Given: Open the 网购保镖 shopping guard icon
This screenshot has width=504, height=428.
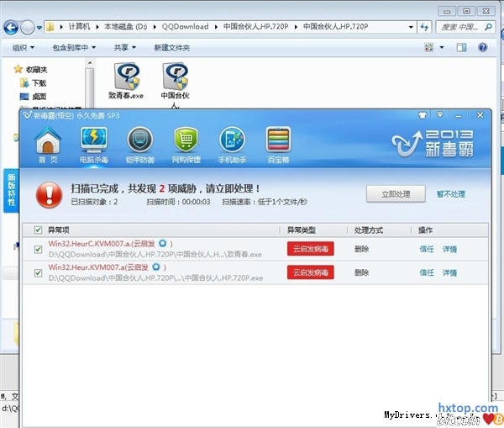Looking at the screenshot, I should (186, 144).
